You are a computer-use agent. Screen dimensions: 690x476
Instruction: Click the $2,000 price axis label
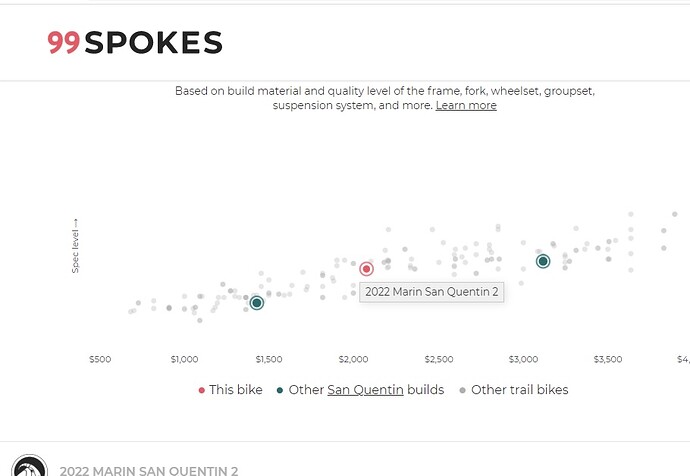pos(354,358)
